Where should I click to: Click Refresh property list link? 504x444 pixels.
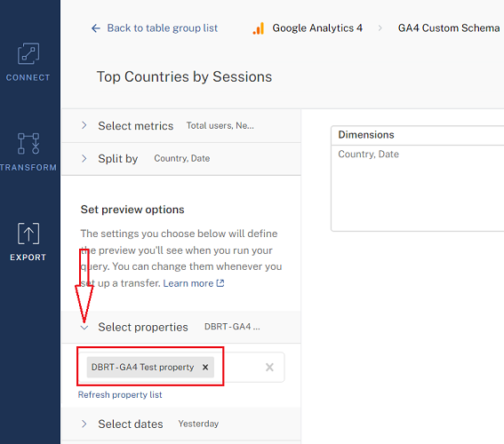pyautogui.click(x=120, y=394)
